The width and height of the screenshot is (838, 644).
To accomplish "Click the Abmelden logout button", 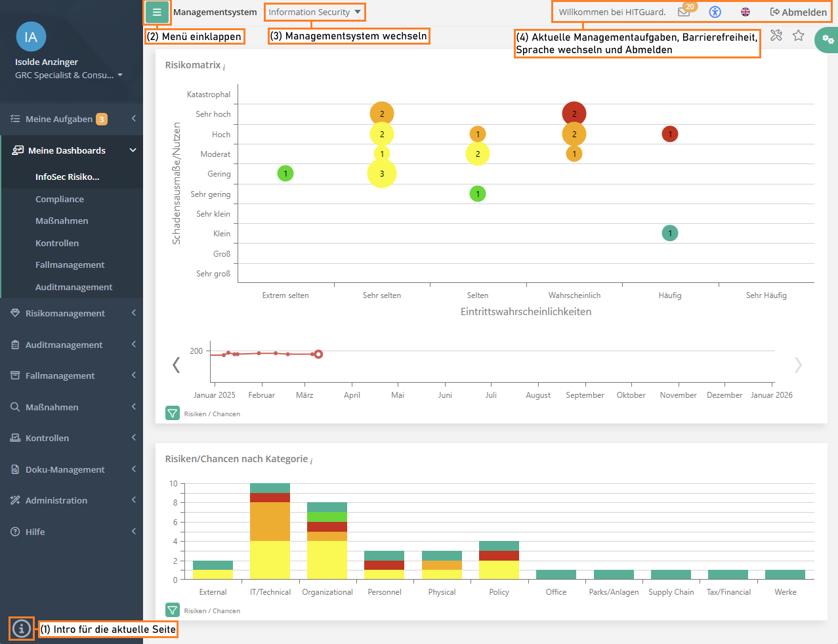I will point(798,12).
